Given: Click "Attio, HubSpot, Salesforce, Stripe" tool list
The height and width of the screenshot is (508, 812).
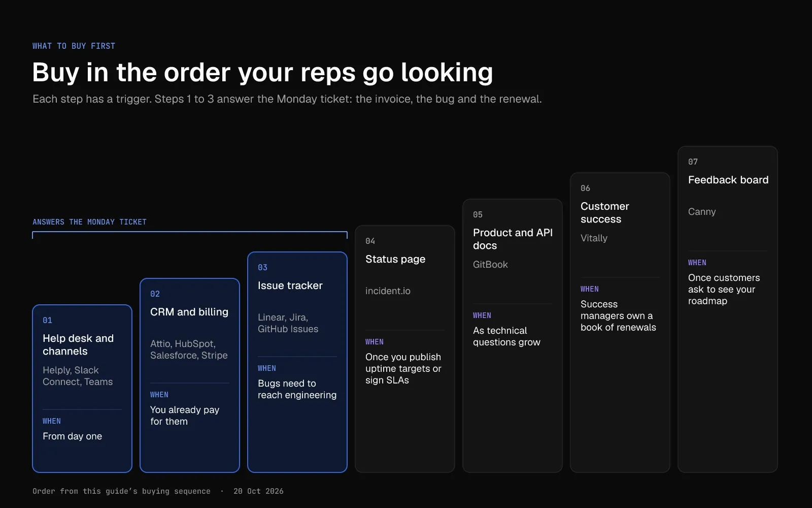Looking at the screenshot, I should pyautogui.click(x=189, y=350).
